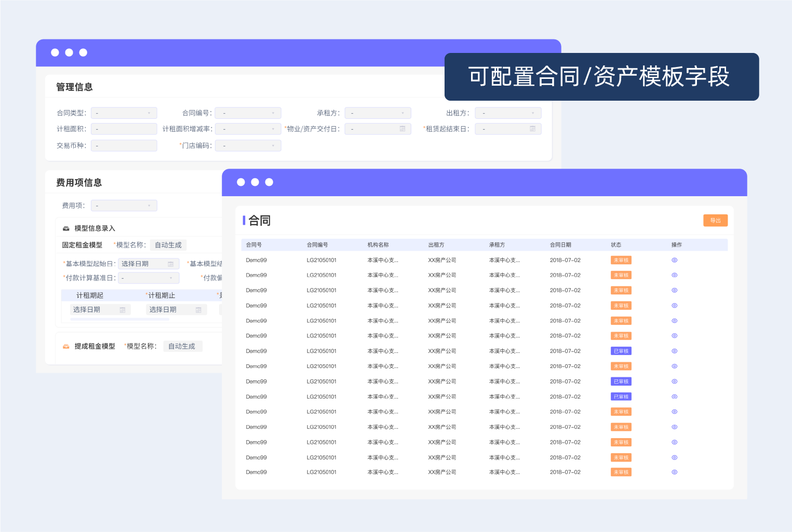Click eye icon of first 已审核 row
The image size is (792, 532).
(x=675, y=351)
